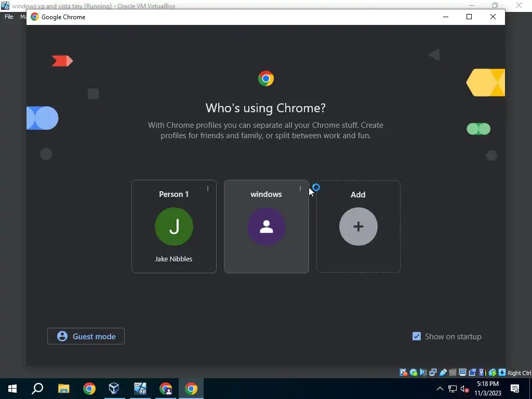
Task: Open VirtualBox cube icon on taskbar
Action: pos(114,389)
